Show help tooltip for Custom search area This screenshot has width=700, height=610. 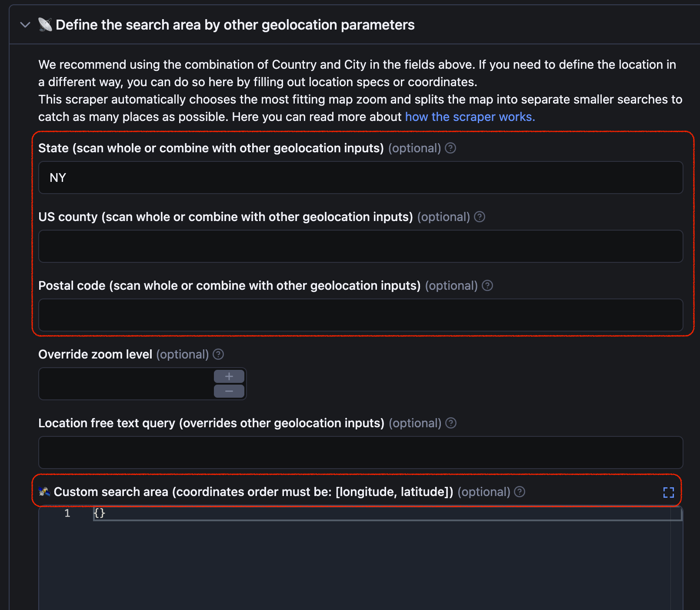(x=519, y=492)
